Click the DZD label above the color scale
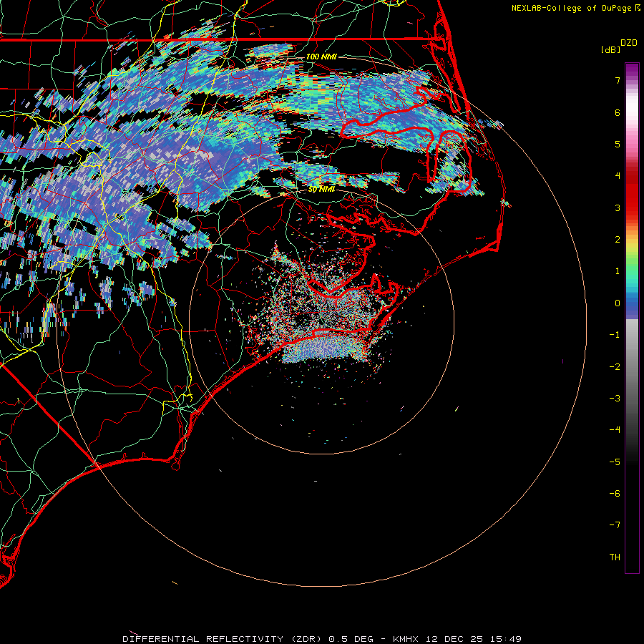Image resolution: width=644 pixels, height=644 pixels. coord(629,43)
